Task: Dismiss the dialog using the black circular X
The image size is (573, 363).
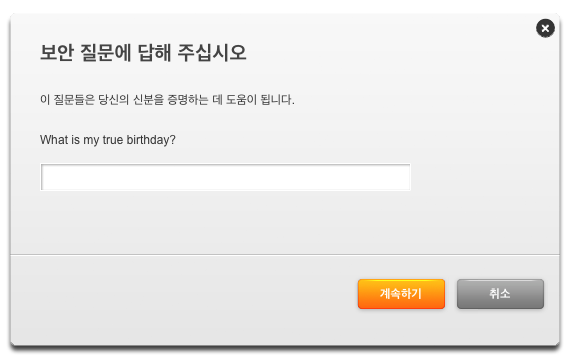Action: [545, 28]
